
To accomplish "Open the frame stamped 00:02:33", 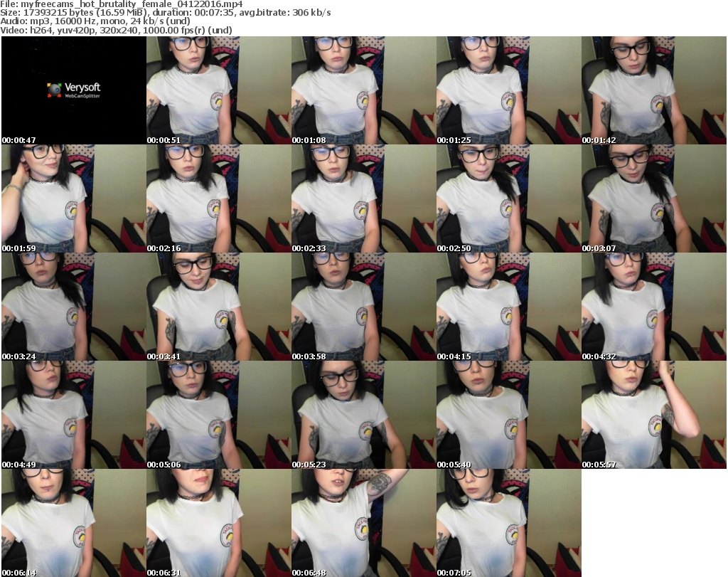I will tap(363, 198).
